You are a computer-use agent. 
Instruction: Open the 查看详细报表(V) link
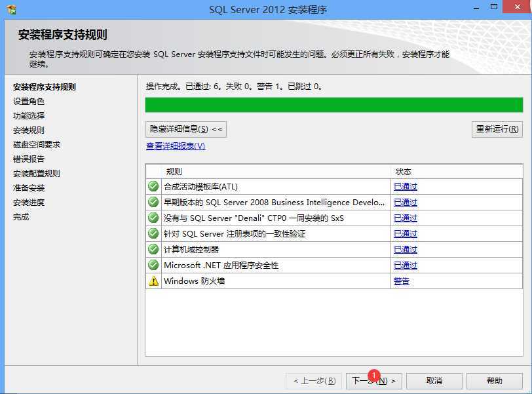pyautogui.click(x=176, y=146)
